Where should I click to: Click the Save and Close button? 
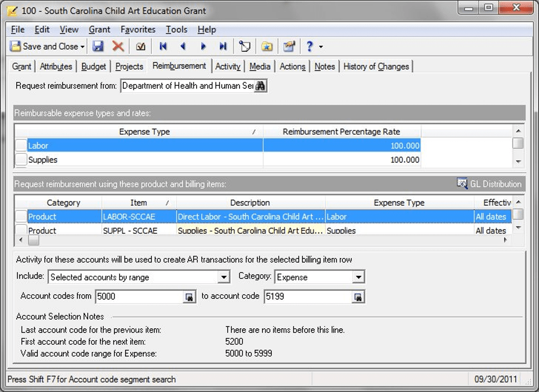[44, 47]
